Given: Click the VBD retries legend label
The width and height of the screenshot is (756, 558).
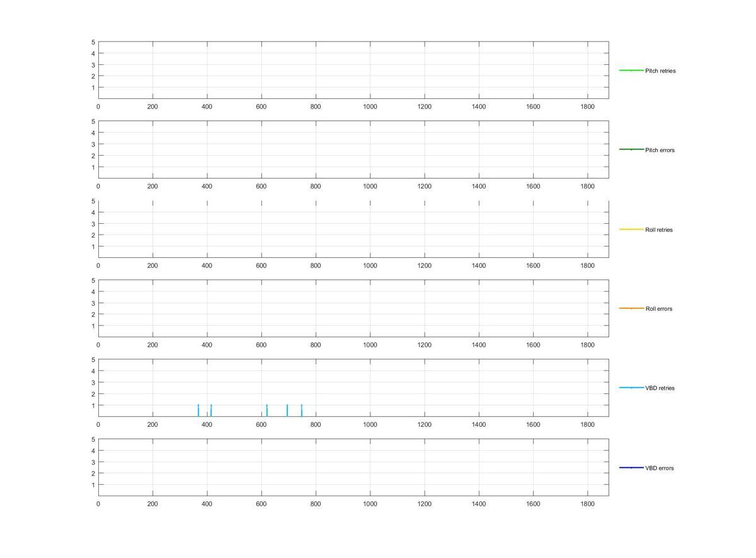Looking at the screenshot, I should click(x=660, y=388).
